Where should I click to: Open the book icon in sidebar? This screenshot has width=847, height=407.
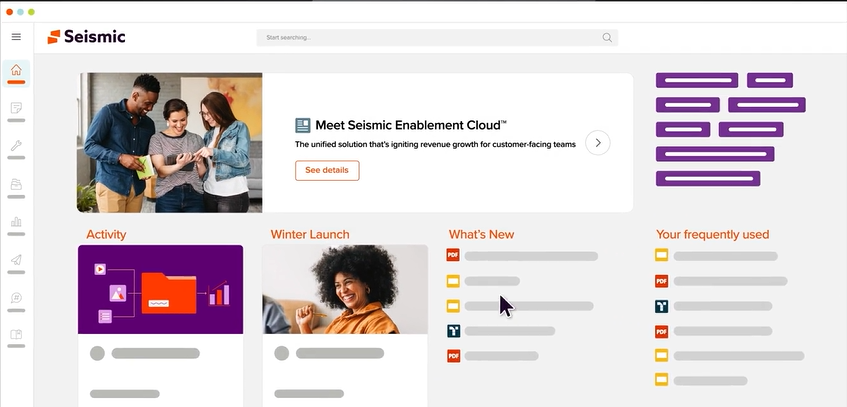pyautogui.click(x=16, y=334)
